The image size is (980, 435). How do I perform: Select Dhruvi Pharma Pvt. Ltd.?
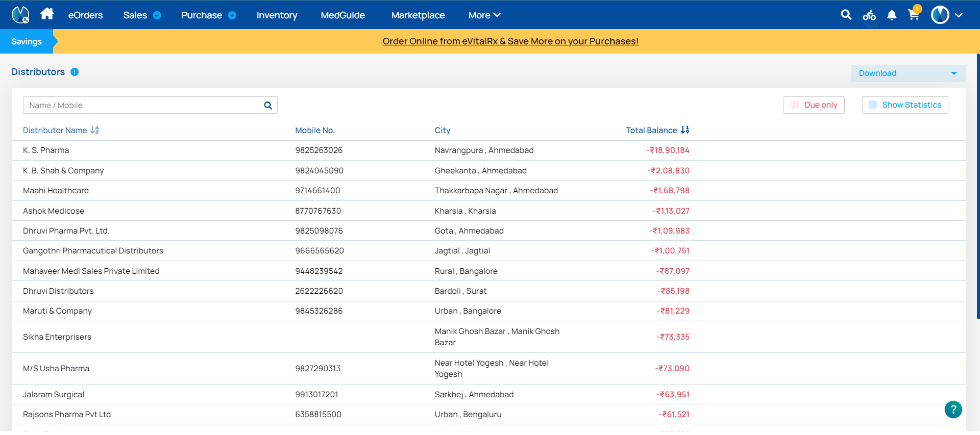coord(66,231)
